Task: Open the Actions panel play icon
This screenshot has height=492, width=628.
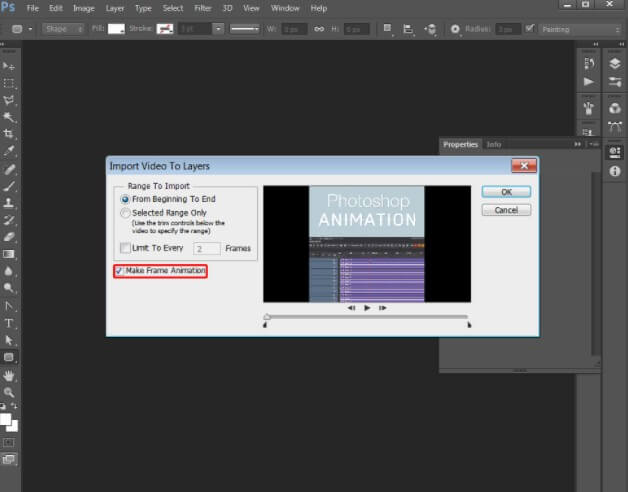Action: (x=588, y=82)
